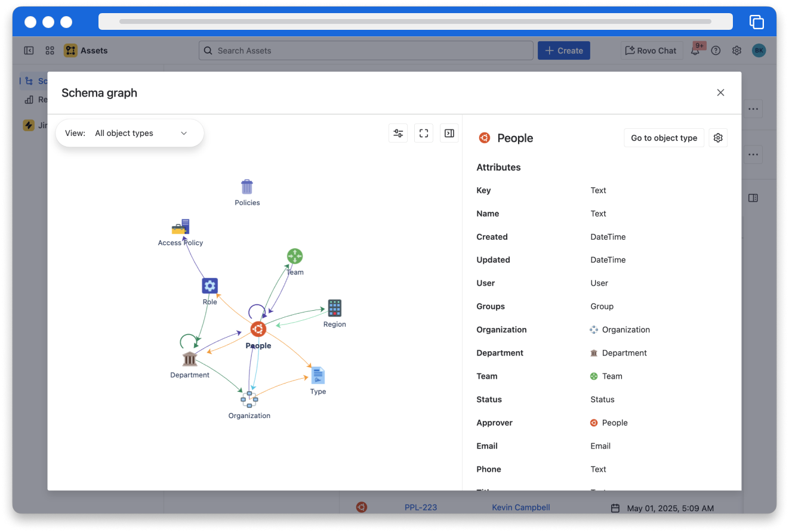The width and height of the screenshot is (789, 532).
Task: Collapse the attributes side panel
Action: coord(449,133)
